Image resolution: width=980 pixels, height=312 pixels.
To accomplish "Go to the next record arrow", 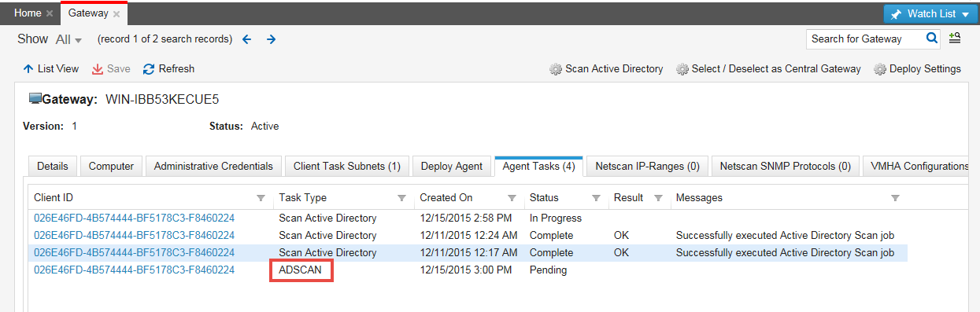I will click(x=271, y=39).
